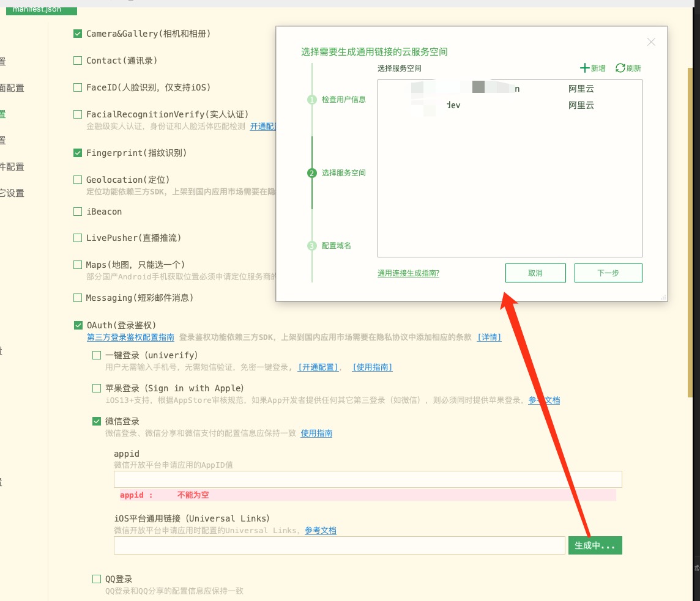This screenshot has height=601, width=700.
Task: Enable QQ登录 checkbox
Action: (x=97, y=579)
